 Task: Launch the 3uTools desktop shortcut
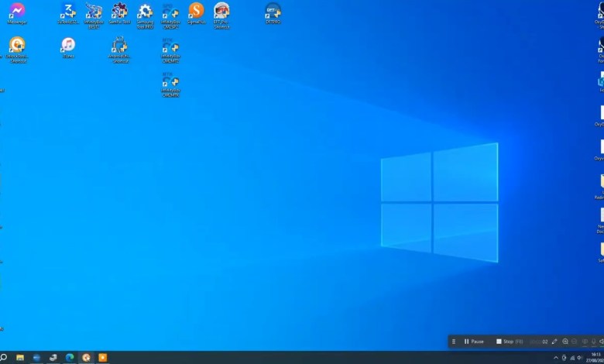[68, 12]
